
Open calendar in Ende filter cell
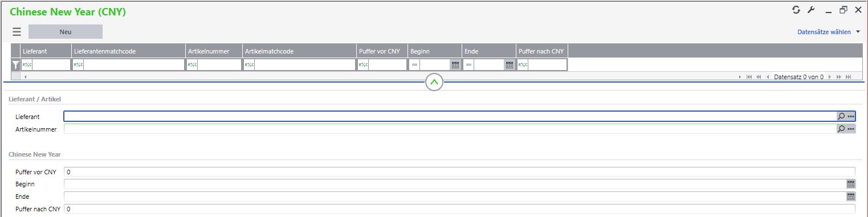(510, 65)
